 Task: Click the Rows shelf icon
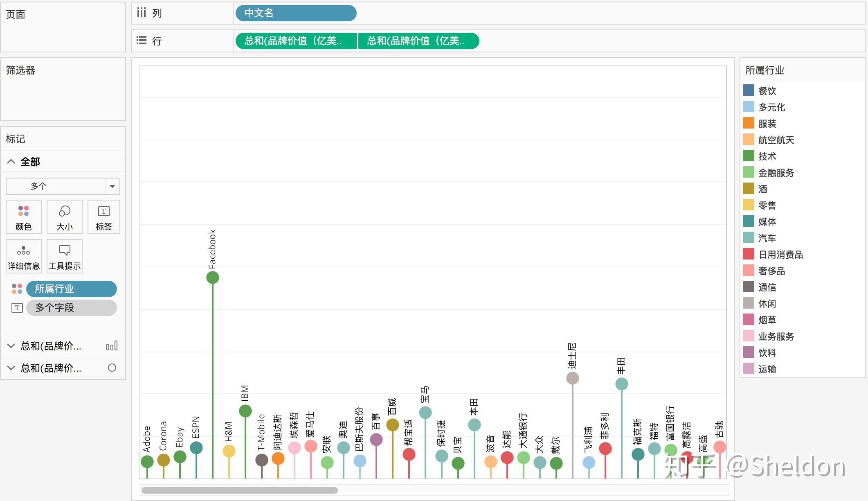coord(142,41)
